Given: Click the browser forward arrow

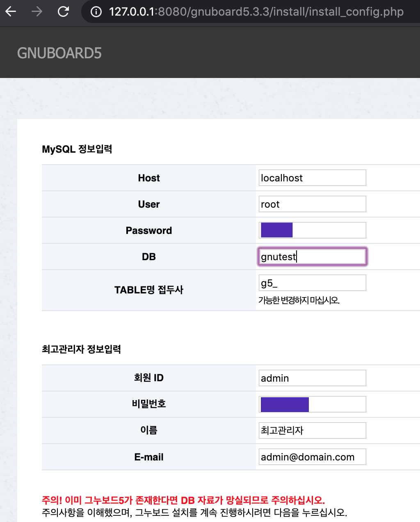Looking at the screenshot, I should coord(37,11).
